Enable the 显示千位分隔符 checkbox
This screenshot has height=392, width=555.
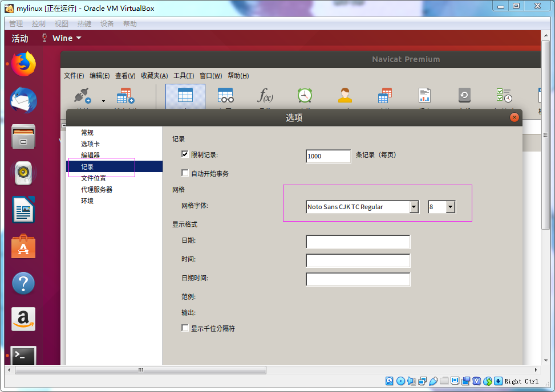tap(185, 328)
